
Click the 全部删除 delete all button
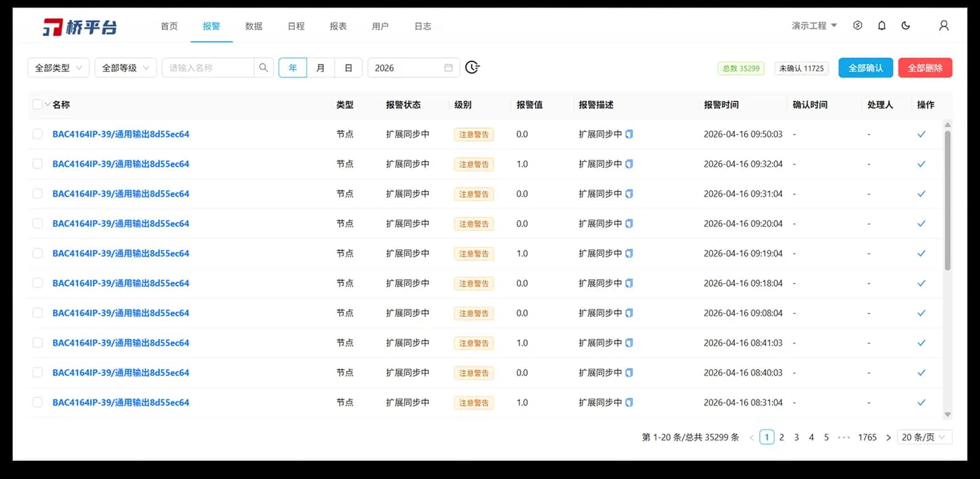(925, 68)
